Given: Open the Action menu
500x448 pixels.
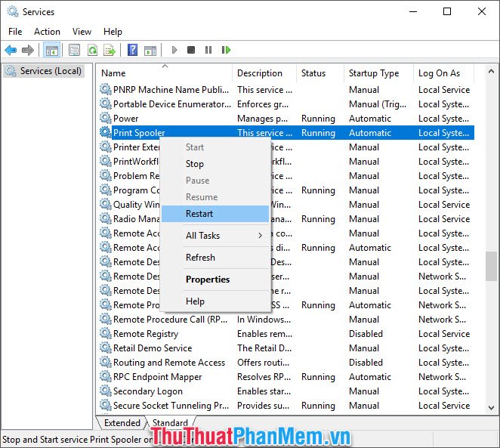Looking at the screenshot, I should coord(47,32).
